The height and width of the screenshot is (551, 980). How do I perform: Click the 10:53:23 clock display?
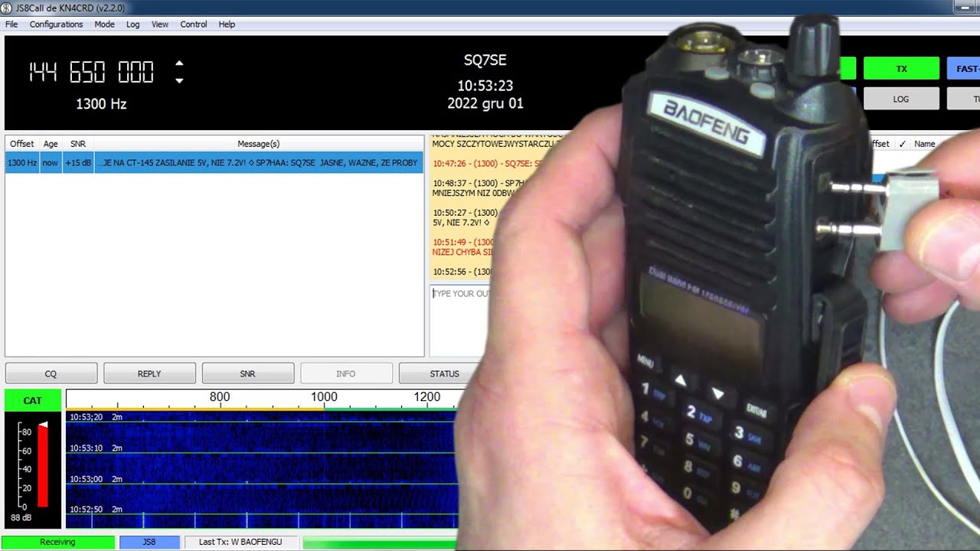pos(485,86)
